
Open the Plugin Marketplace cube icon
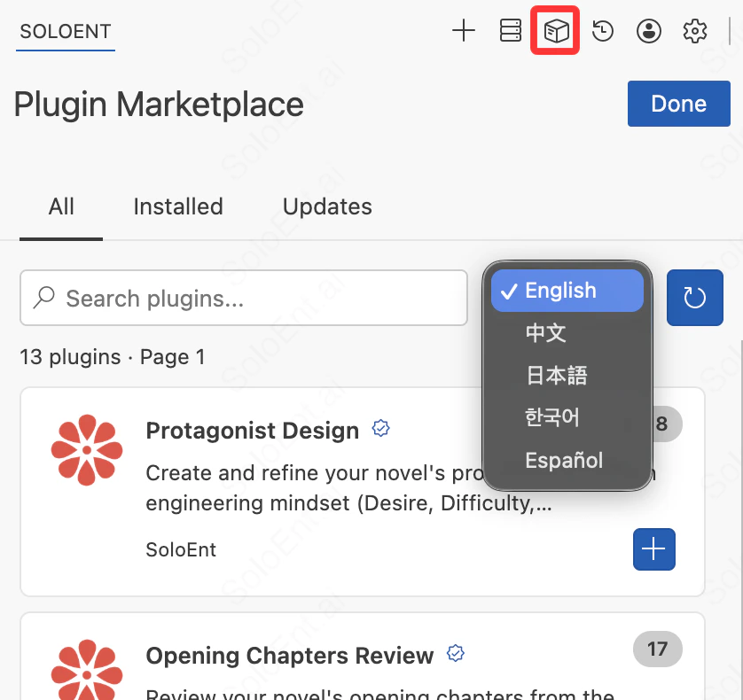coord(555,31)
